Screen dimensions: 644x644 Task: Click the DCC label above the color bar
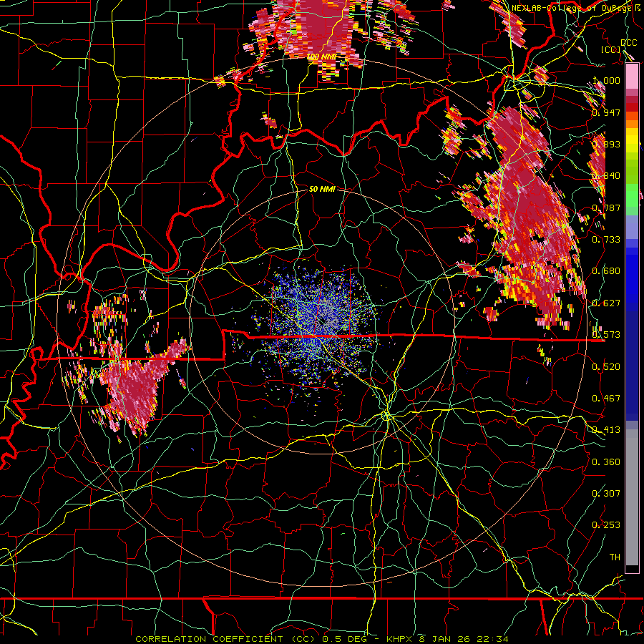(628, 43)
